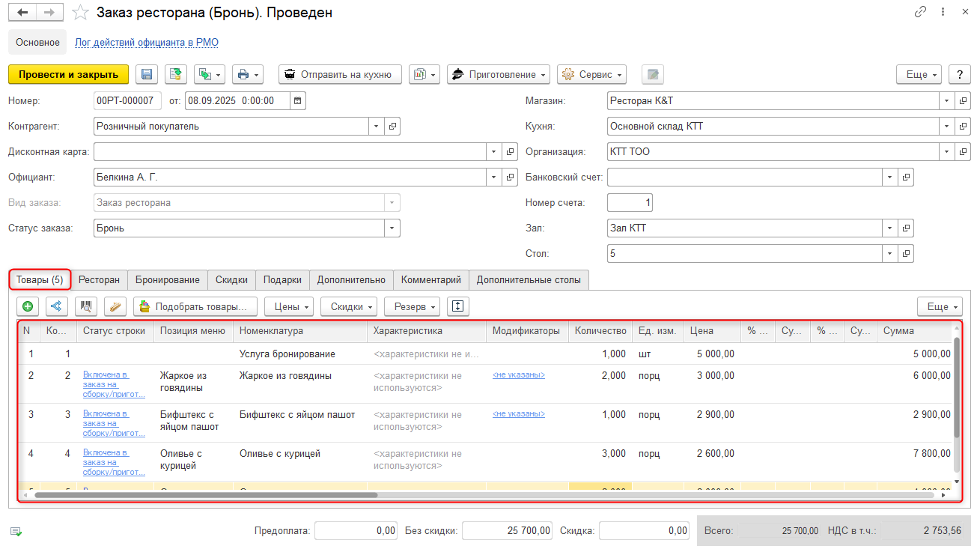Expand the Контрагент dropdown
The width and height of the screenshot is (980, 552).
[x=376, y=127]
